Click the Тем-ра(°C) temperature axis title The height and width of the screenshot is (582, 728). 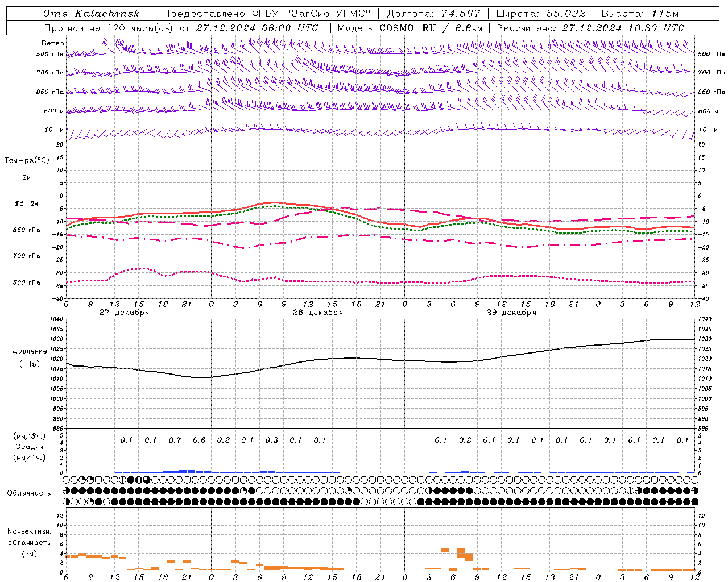coord(27,161)
